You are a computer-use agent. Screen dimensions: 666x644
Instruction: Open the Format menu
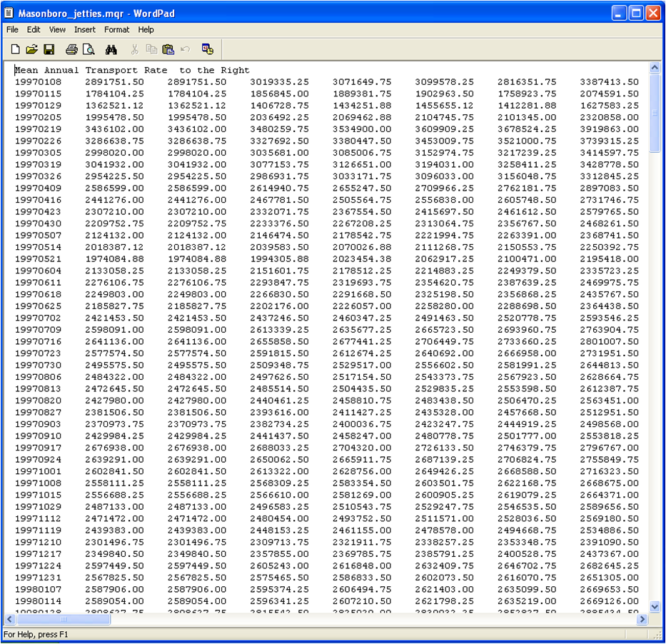[117, 30]
